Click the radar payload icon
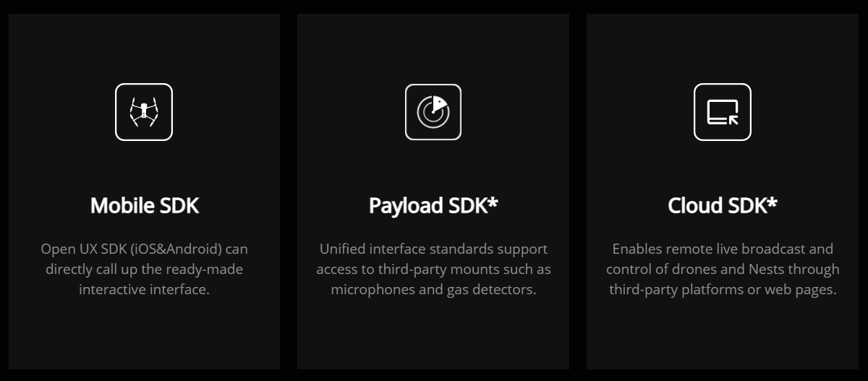 433,112
